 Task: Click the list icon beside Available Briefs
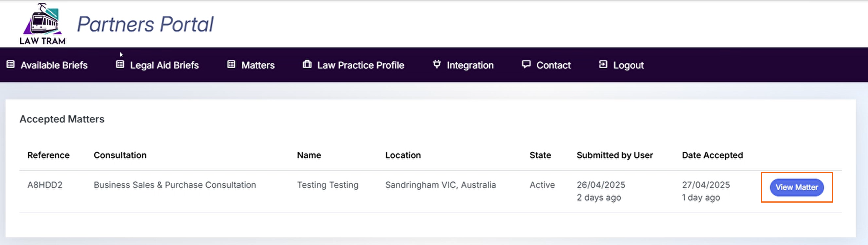point(11,64)
